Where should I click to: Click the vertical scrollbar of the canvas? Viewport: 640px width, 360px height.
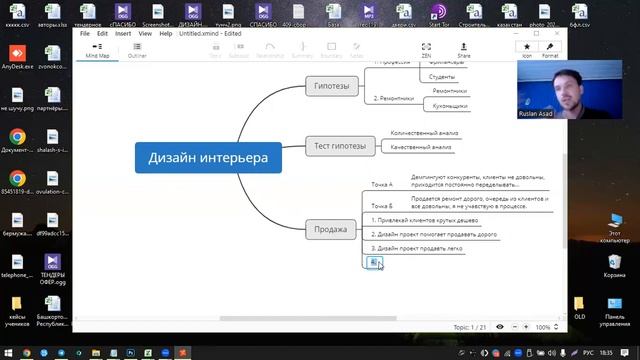pos(565,200)
